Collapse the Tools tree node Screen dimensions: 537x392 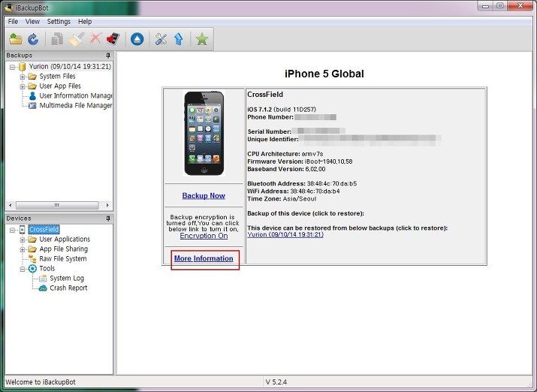23,269
